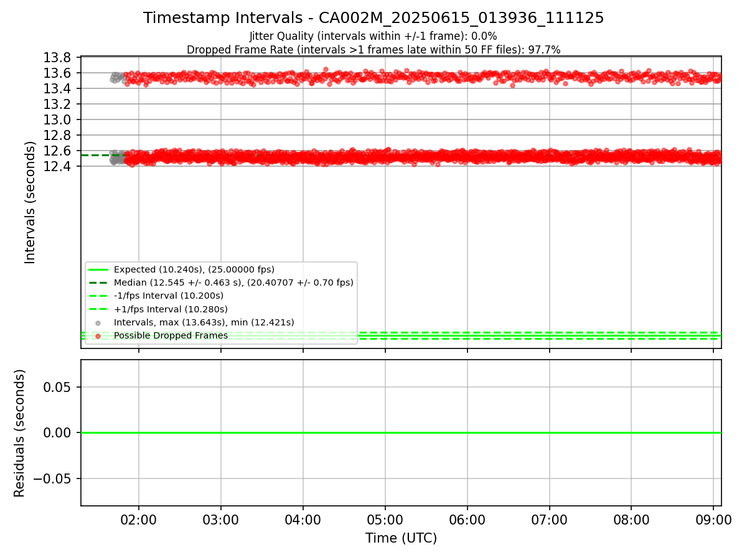Screen dimensions: 747x560
Task: Select the 'Dropped Frame Rate' subtitle line
Action: (x=374, y=50)
